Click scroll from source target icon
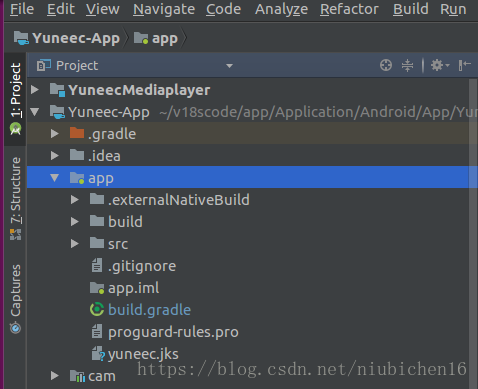 pyautogui.click(x=386, y=65)
